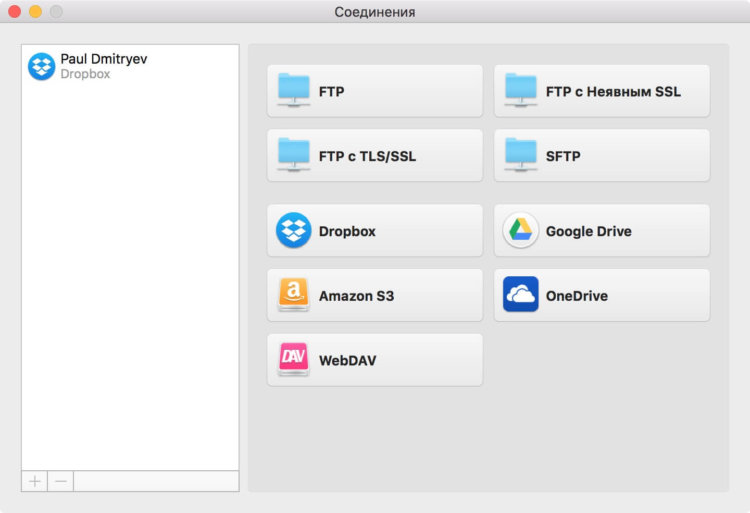Image resolution: width=750 pixels, height=513 pixels.
Task: Remove connection with the minus button
Action: pos(61,481)
